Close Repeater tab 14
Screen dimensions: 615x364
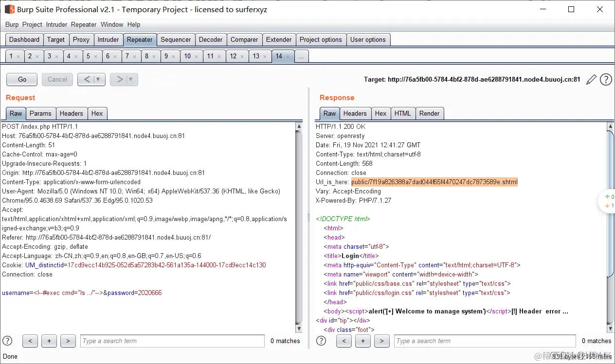[x=288, y=56]
